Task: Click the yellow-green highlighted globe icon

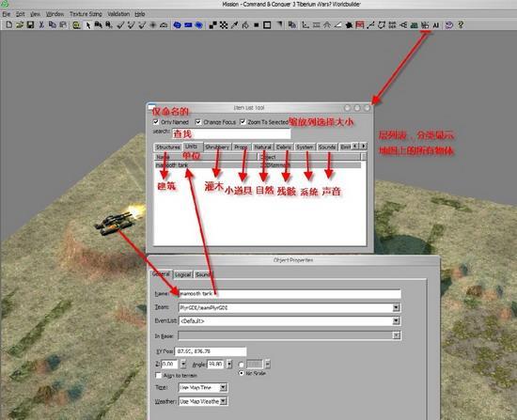Action: 76,25
